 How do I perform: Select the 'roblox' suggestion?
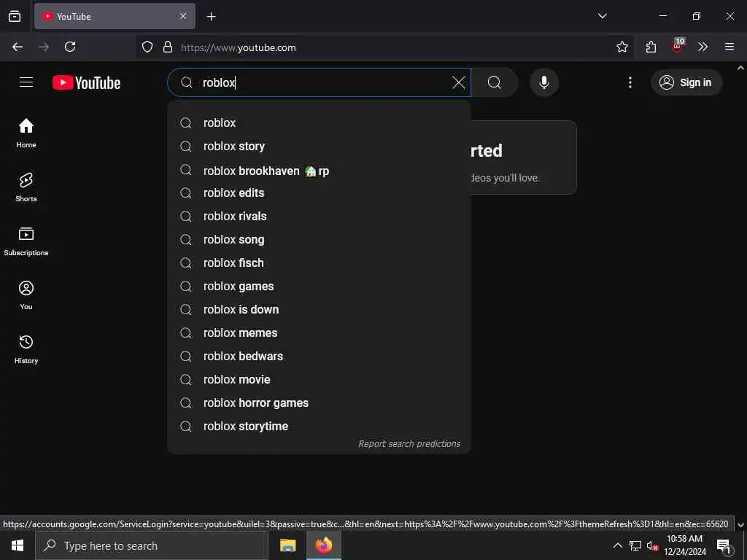click(320, 122)
